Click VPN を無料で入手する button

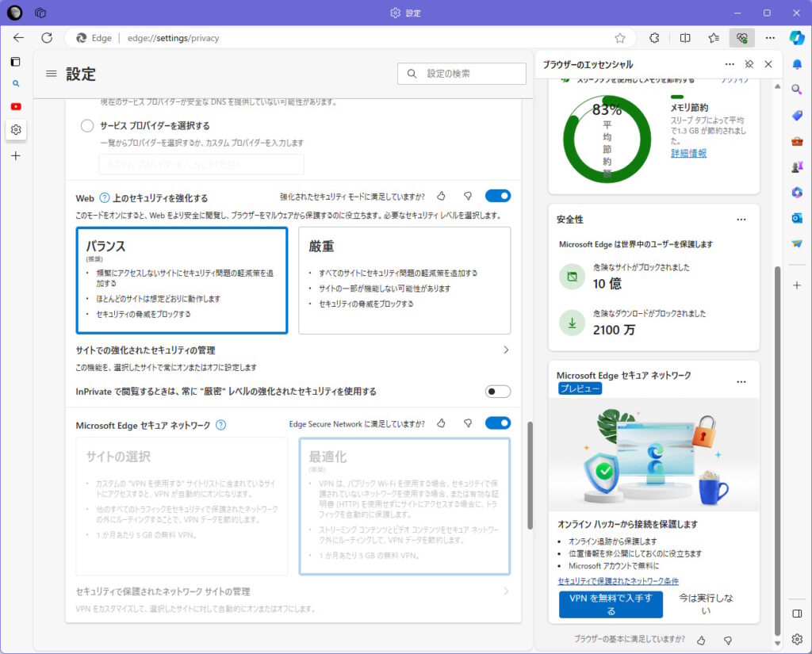pos(611,604)
